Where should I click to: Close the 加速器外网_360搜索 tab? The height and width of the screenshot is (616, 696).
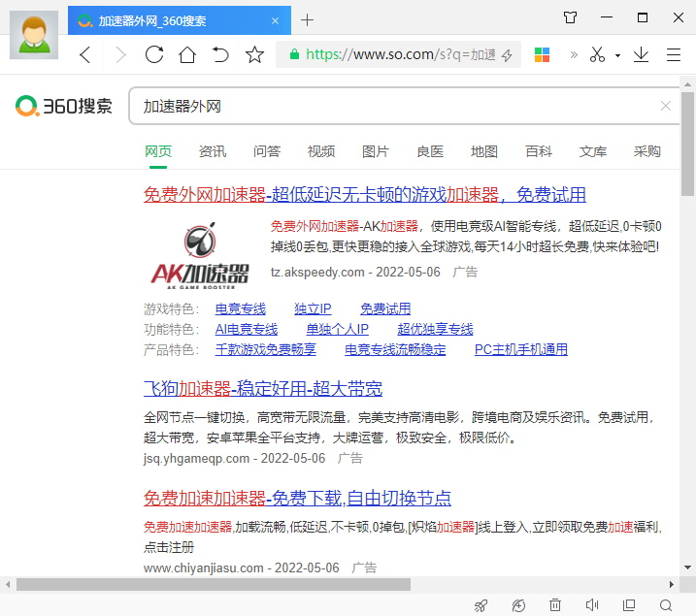(x=276, y=20)
